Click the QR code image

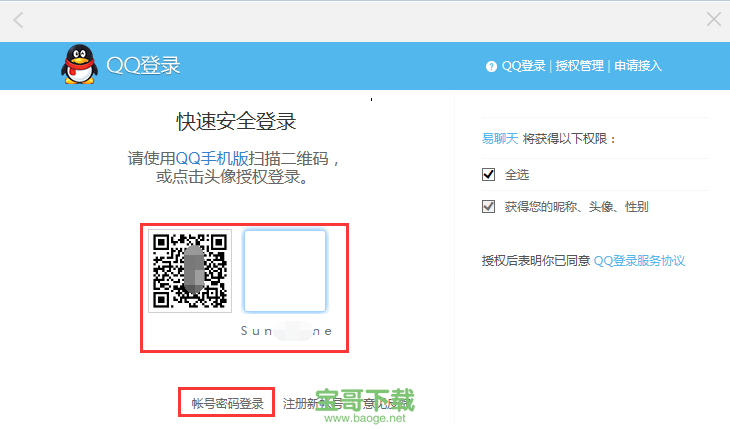[x=190, y=271]
